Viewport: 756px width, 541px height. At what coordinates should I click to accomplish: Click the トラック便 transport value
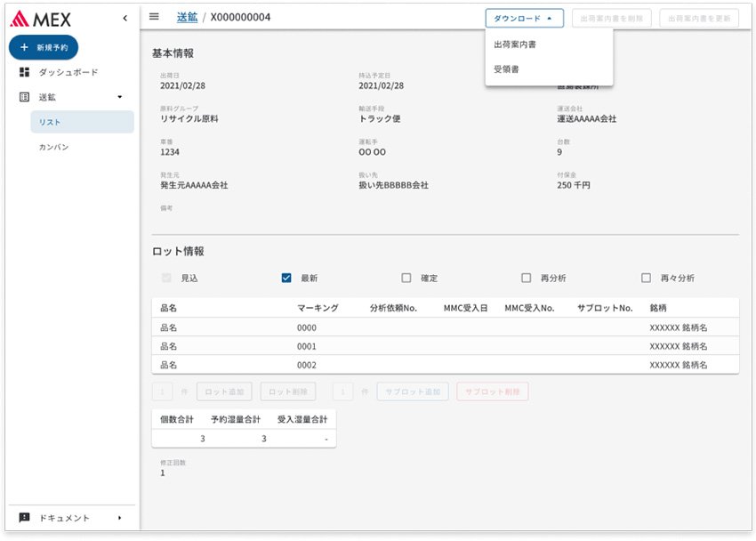click(x=380, y=118)
